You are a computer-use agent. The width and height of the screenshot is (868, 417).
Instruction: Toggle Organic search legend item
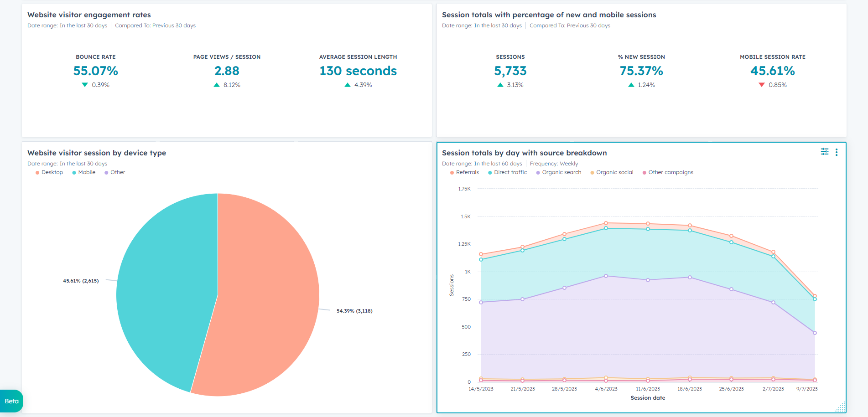tap(559, 172)
